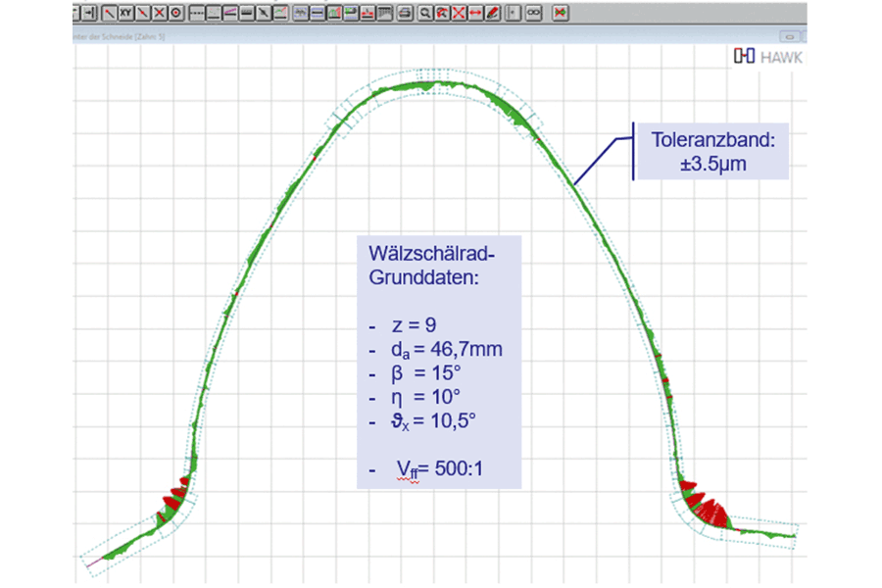The image size is (882, 588).
Task: Activate the magnifier zoom tool
Action: point(424,13)
